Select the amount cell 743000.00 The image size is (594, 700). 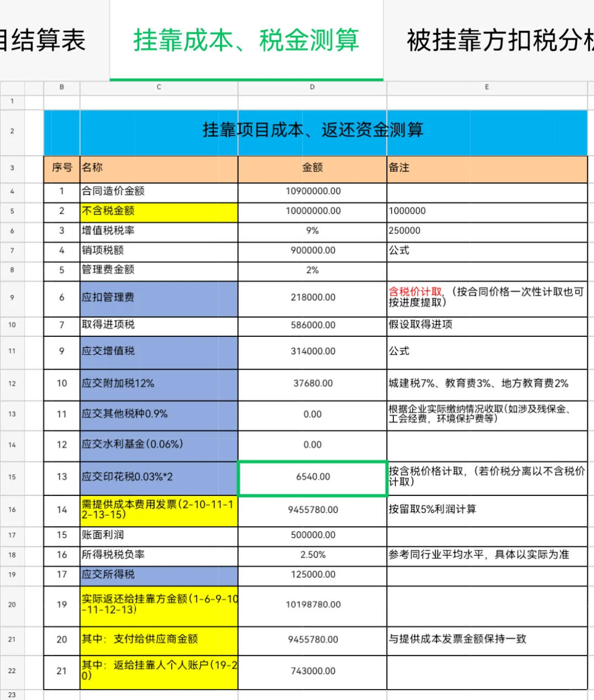[x=312, y=671]
